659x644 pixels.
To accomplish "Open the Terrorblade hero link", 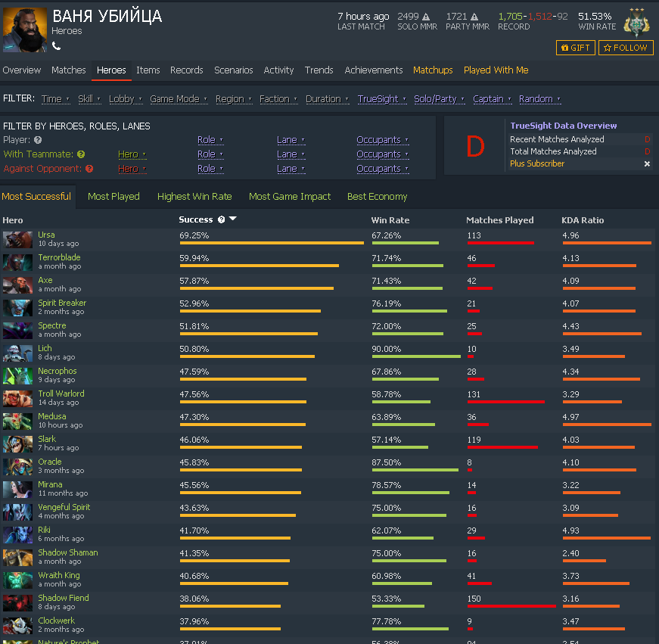I will (59, 257).
